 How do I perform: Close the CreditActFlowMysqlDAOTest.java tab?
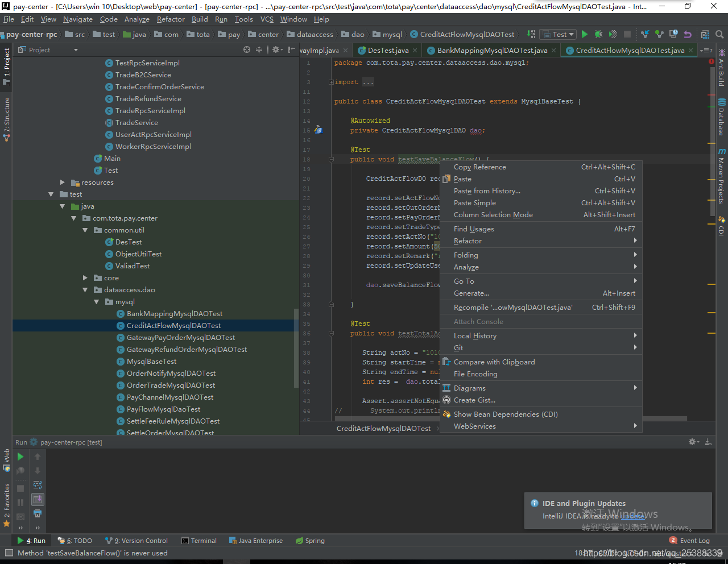coord(691,50)
